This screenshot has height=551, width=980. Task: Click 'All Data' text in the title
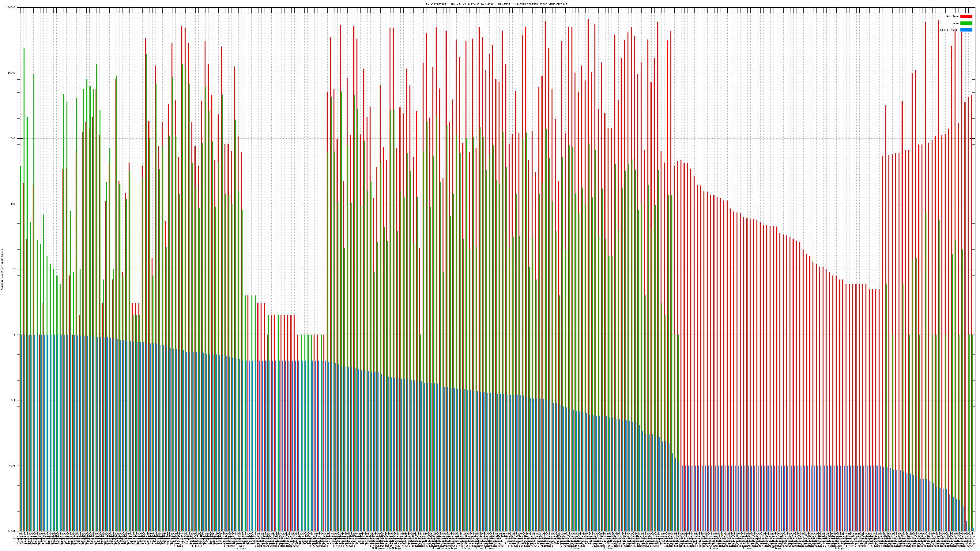pos(504,4)
